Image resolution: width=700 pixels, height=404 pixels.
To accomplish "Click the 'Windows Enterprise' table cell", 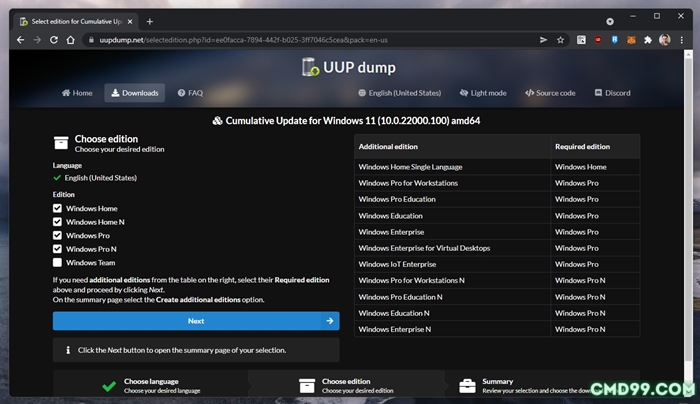I will (x=452, y=232).
